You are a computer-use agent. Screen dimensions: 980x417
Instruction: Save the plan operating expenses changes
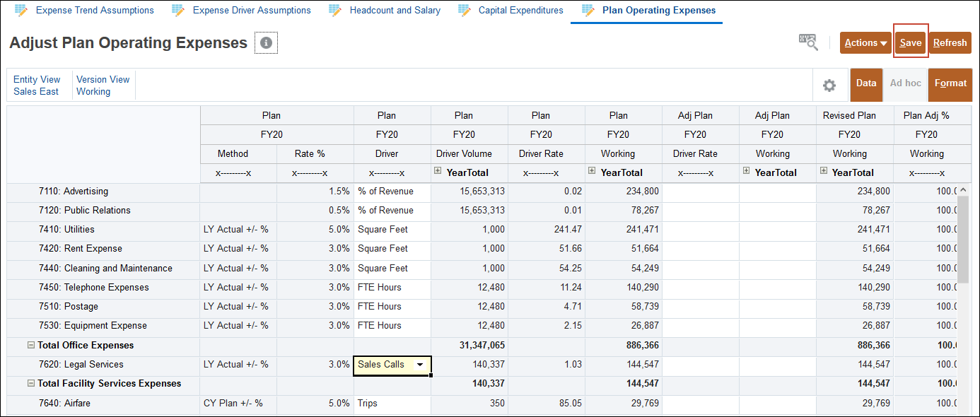pos(910,42)
